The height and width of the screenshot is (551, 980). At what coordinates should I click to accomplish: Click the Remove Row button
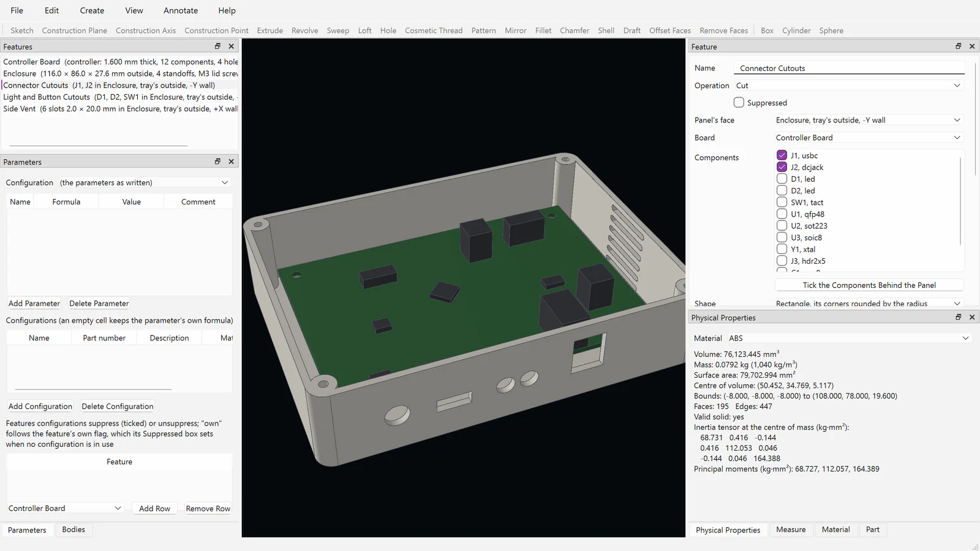(x=208, y=509)
